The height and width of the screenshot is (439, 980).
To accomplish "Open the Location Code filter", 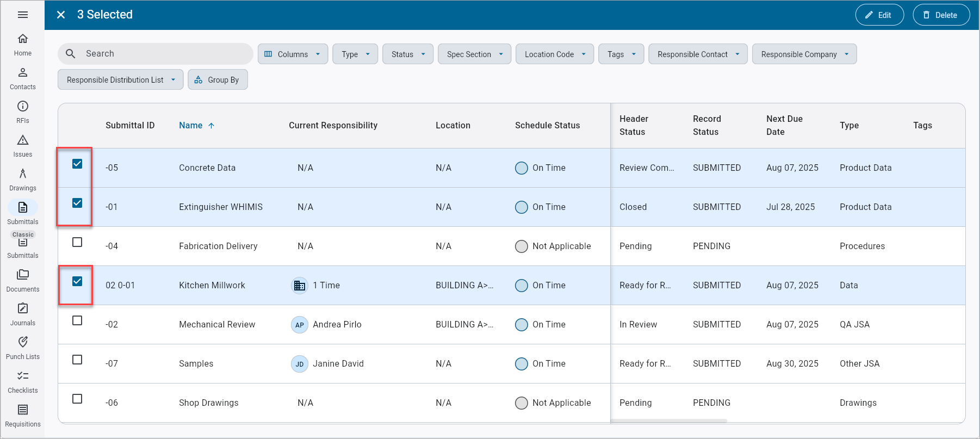I will coord(555,54).
